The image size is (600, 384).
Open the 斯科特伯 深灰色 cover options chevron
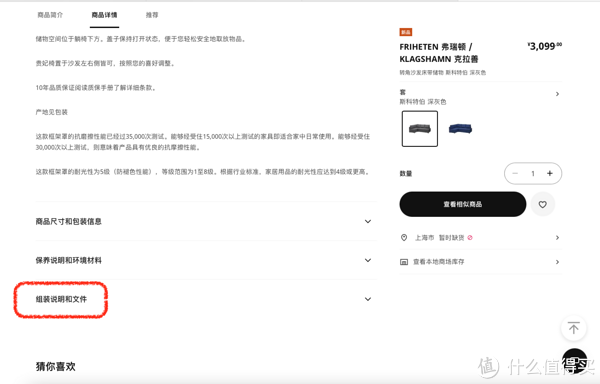point(557,94)
